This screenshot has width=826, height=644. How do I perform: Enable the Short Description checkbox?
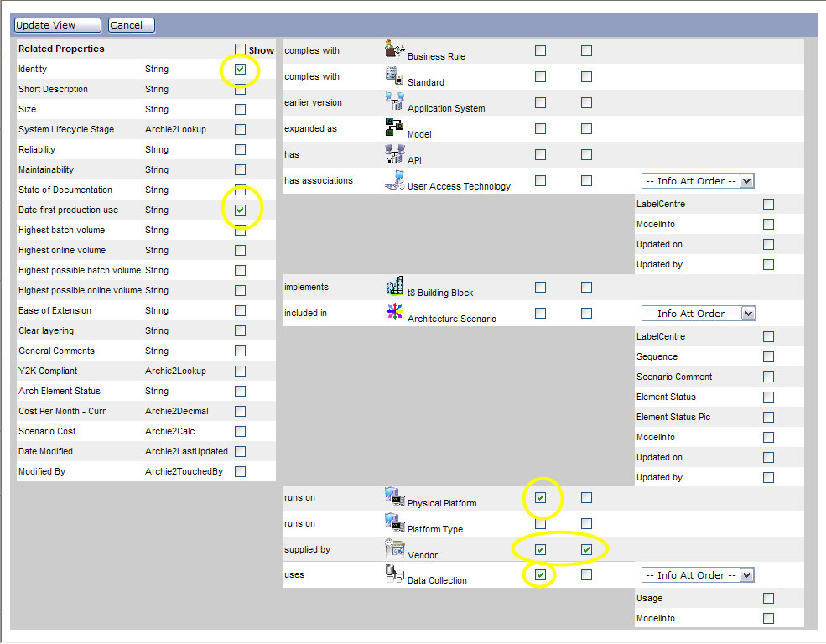click(241, 89)
